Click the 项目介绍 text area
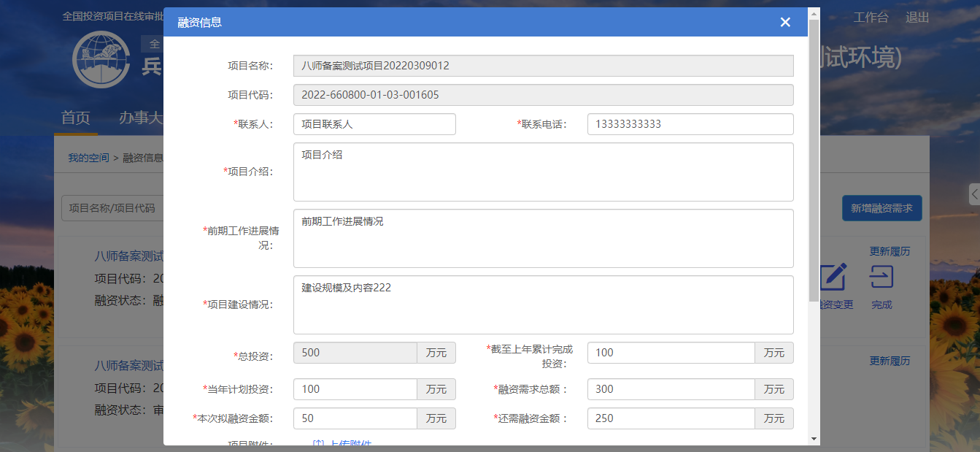The height and width of the screenshot is (452, 980). (543, 172)
